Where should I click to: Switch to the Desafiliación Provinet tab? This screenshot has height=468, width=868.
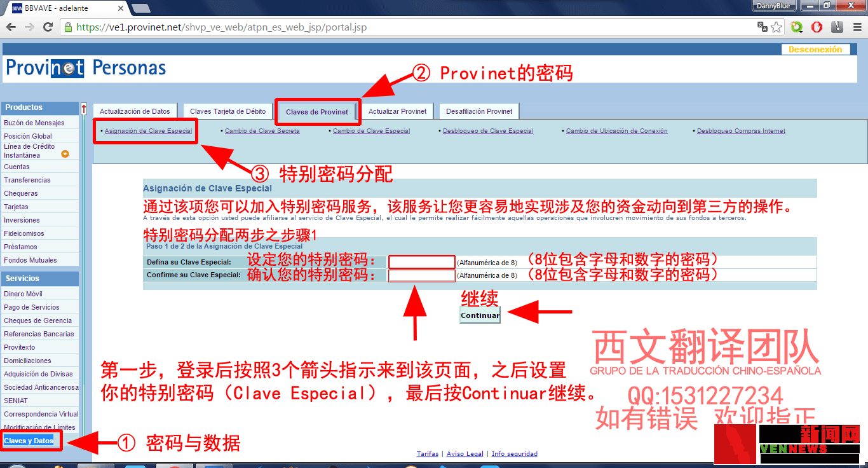click(x=479, y=111)
